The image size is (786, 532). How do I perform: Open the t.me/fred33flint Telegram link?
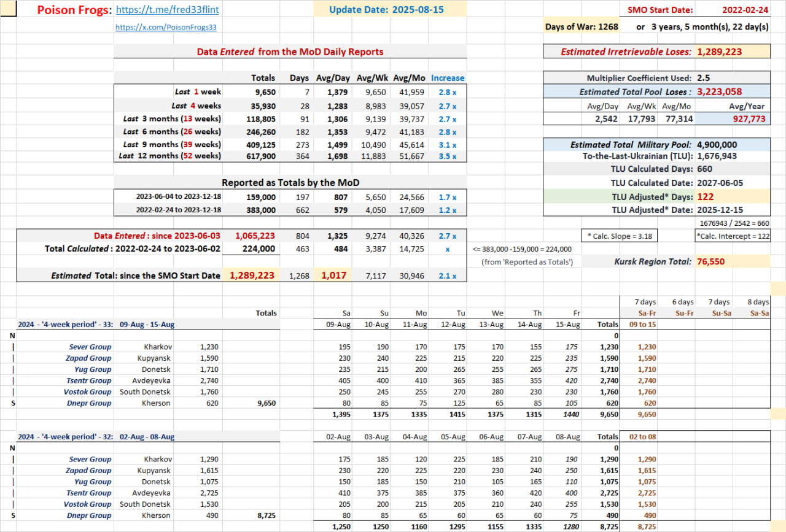pyautogui.click(x=167, y=10)
